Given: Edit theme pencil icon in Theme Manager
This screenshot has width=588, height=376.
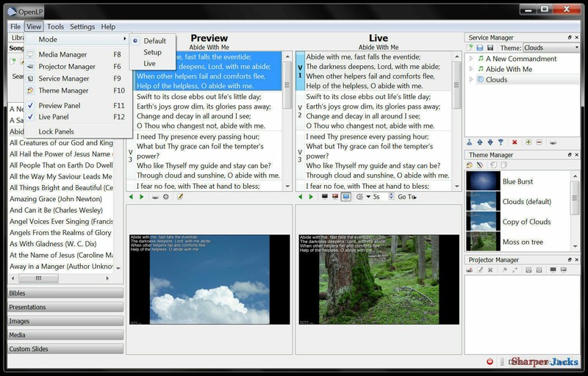Looking at the screenshot, I should coord(480,164).
